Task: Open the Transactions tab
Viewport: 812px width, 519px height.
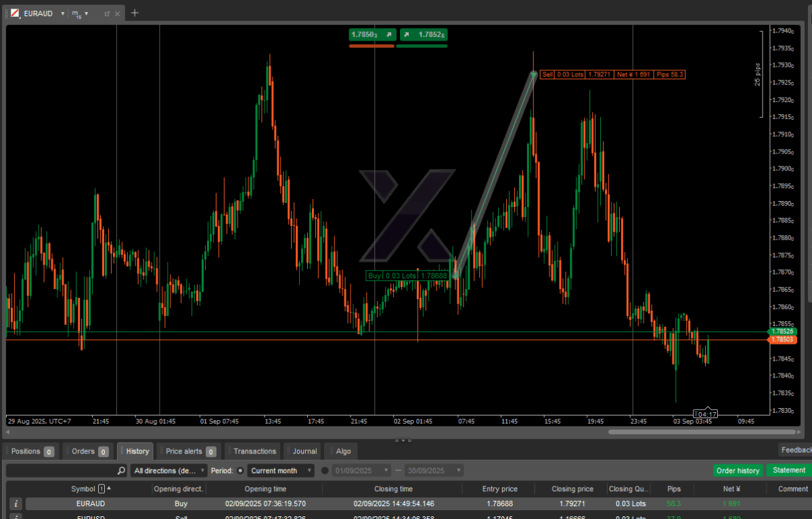Action: [x=254, y=451]
